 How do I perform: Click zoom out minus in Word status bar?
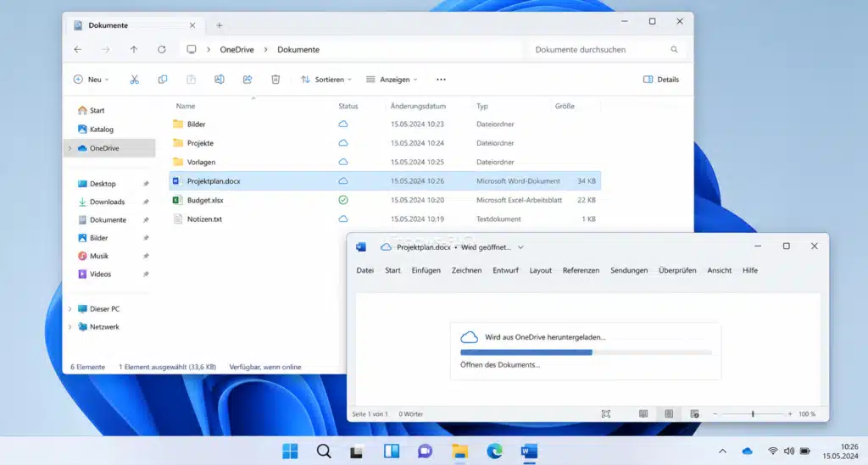(715, 414)
